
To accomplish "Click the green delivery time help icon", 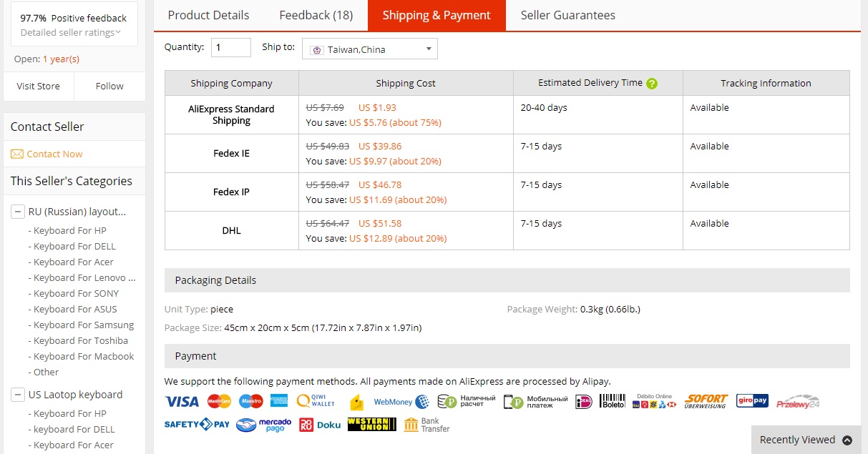I will 652,84.
